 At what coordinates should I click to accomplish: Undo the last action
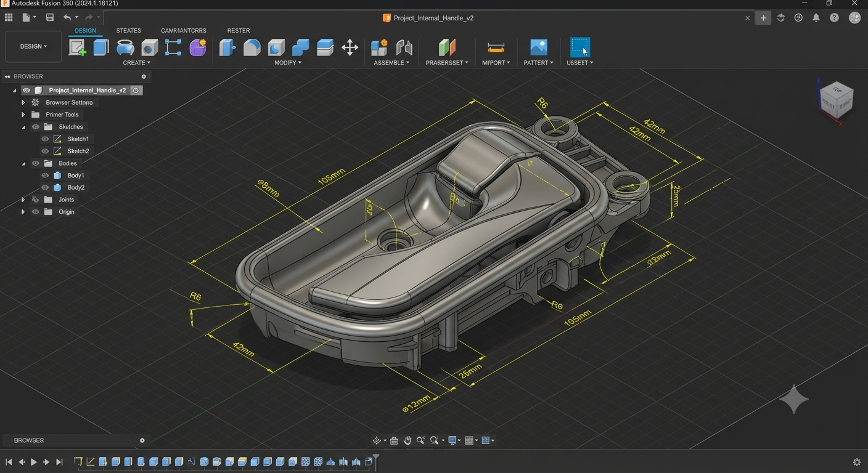pos(67,18)
